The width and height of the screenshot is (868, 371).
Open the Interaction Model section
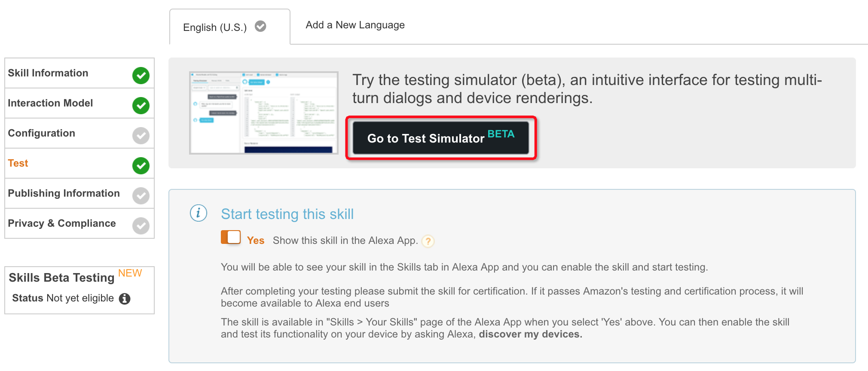pyautogui.click(x=79, y=103)
